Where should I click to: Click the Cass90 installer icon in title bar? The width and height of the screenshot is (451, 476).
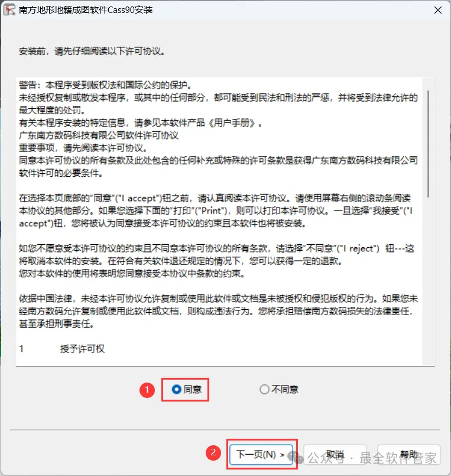coord(9,10)
